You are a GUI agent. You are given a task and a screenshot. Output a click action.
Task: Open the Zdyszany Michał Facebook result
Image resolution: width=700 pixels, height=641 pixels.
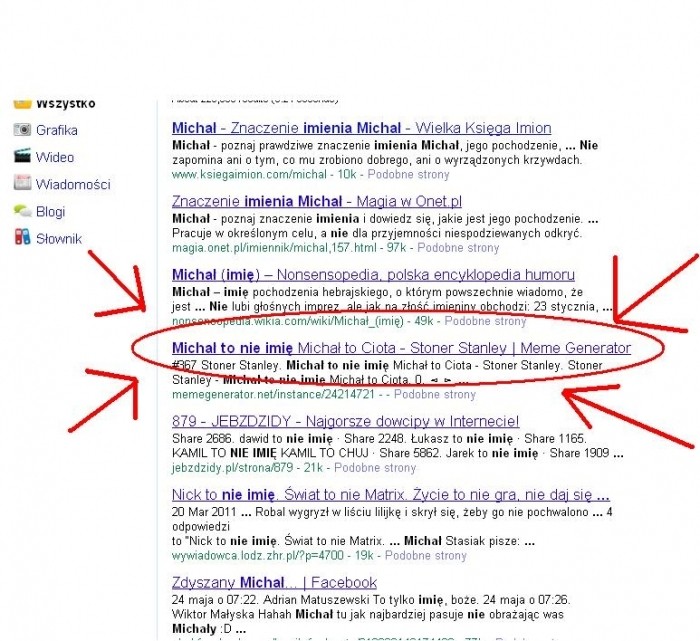click(x=274, y=582)
